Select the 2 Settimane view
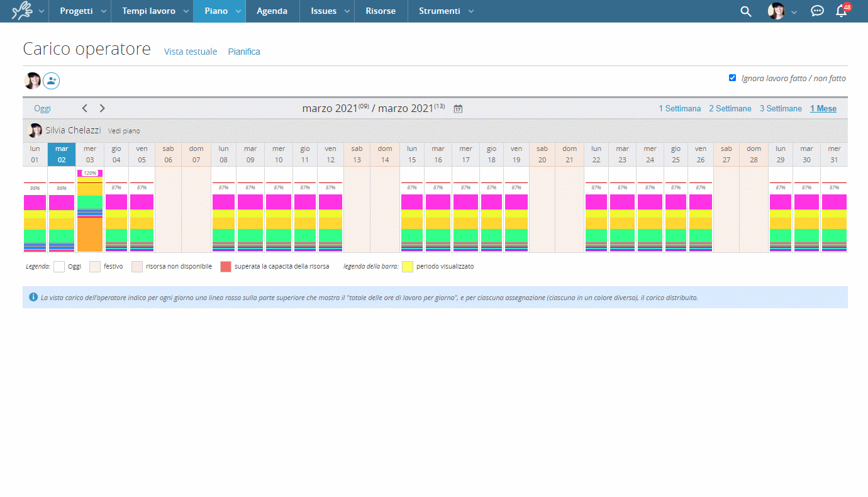Viewport: 868px width, 497px height. click(730, 109)
